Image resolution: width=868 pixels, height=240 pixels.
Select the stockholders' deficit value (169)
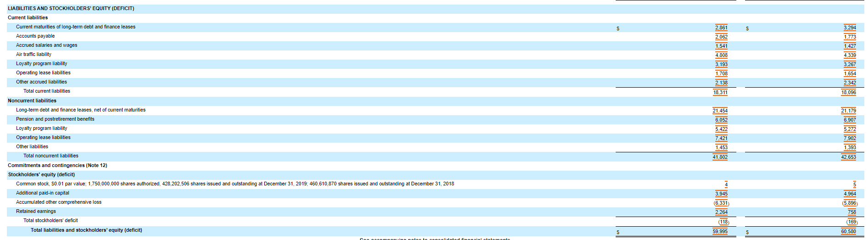tap(852, 222)
